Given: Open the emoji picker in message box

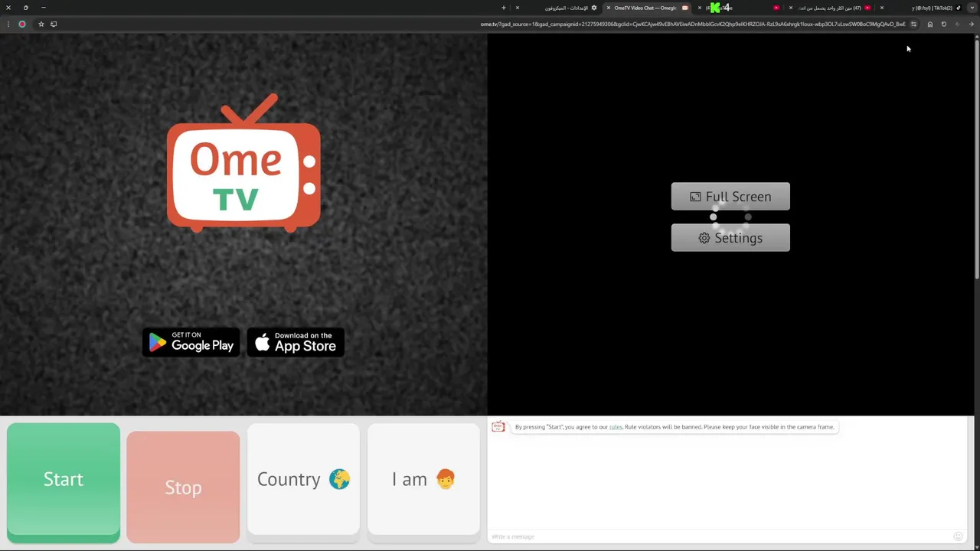Looking at the screenshot, I should point(958,536).
